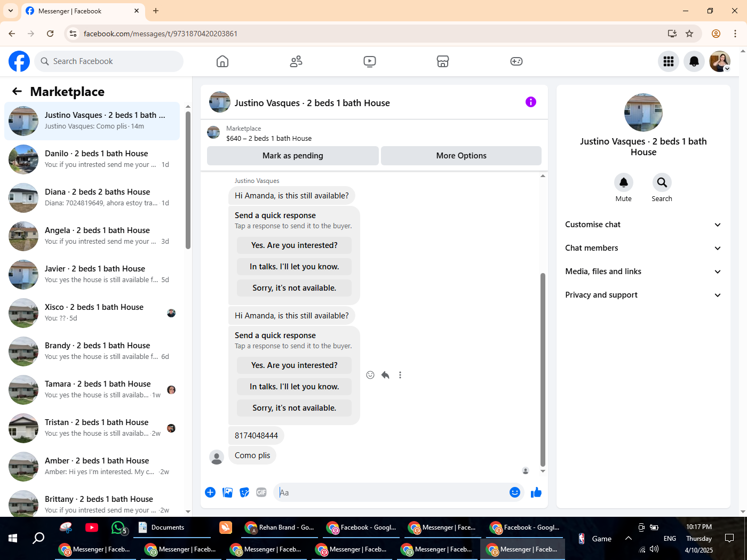Expand the Customise chat section
This screenshot has width=747, height=560.
(x=643, y=225)
